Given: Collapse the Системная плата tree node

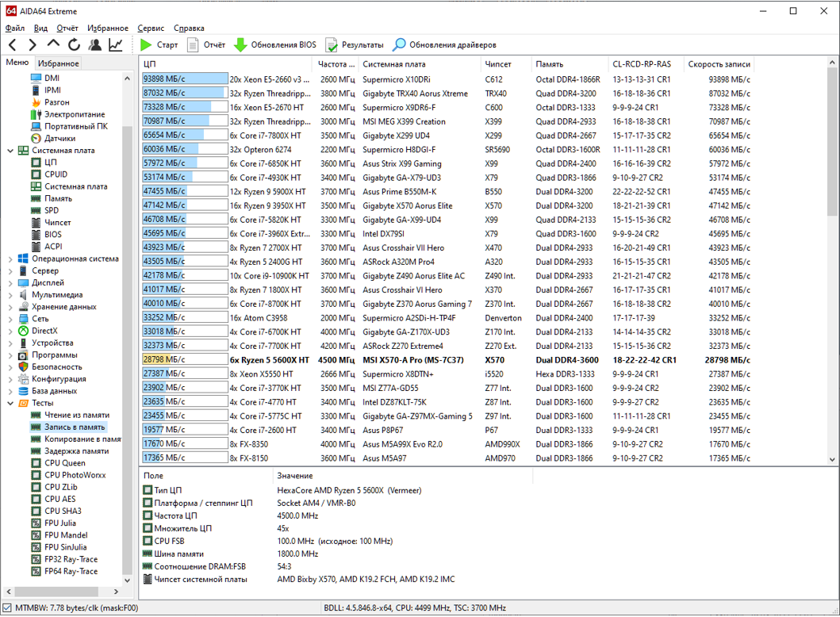Looking at the screenshot, I should [10, 151].
